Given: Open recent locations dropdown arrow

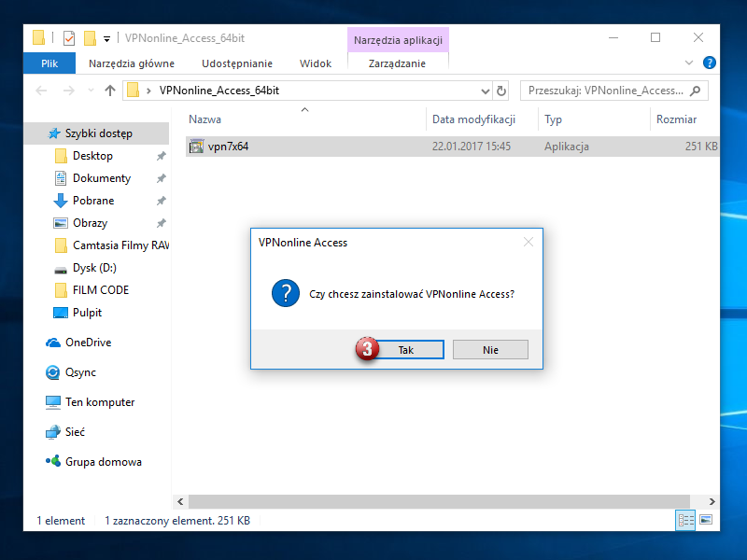Looking at the screenshot, I should point(91,91).
